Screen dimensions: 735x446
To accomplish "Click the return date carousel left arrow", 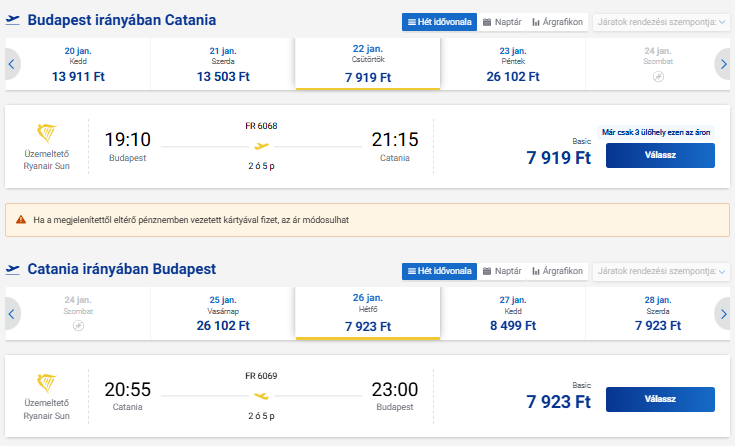I will click(12, 313).
